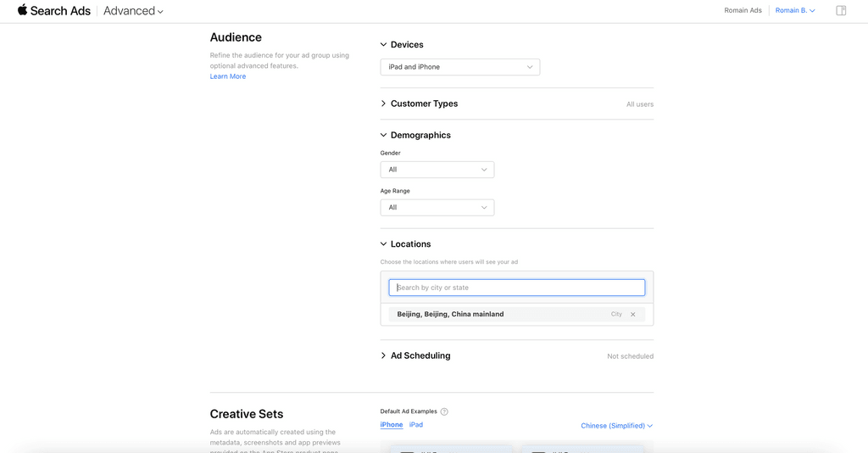
Task: Open the iPad and iPhone devices dropdown
Action: point(460,67)
